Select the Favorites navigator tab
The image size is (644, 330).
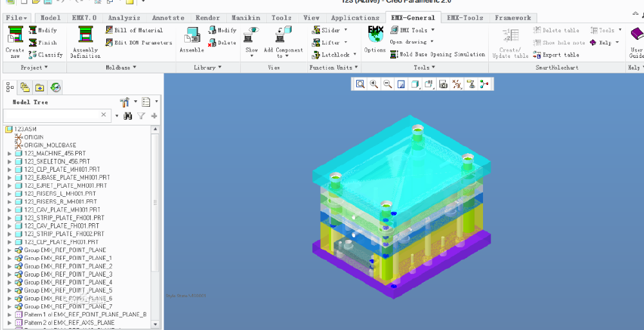(x=40, y=87)
